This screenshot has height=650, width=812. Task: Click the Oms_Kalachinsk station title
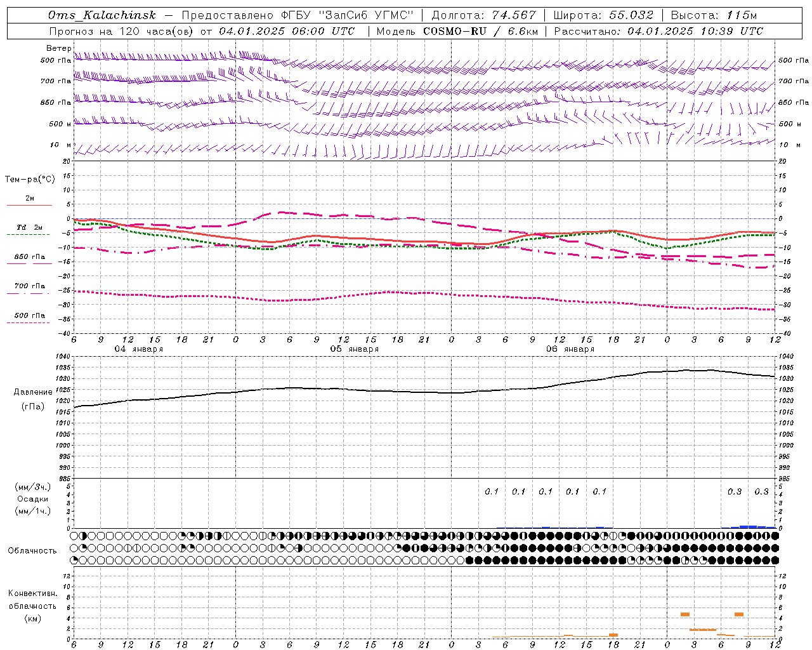(x=101, y=15)
